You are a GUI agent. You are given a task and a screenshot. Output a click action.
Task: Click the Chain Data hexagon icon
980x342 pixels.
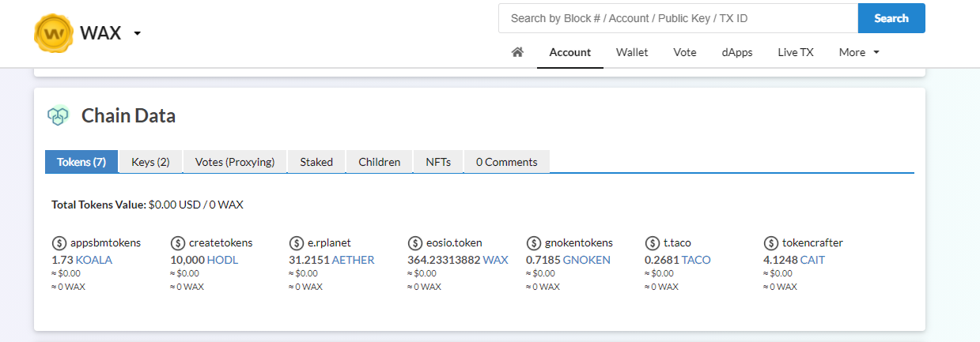(x=58, y=116)
